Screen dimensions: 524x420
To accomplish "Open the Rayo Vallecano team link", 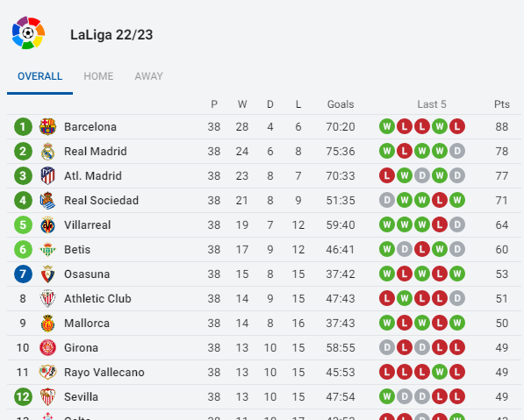I will point(104,373).
